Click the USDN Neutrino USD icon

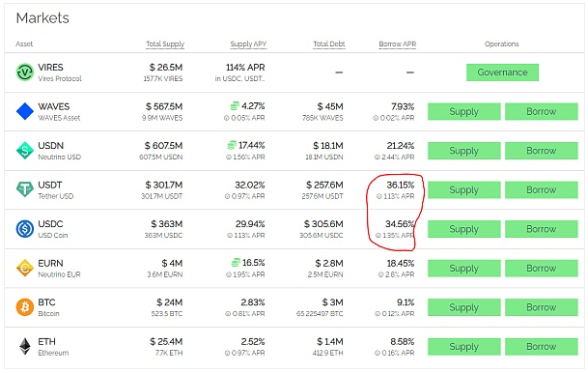(25, 151)
